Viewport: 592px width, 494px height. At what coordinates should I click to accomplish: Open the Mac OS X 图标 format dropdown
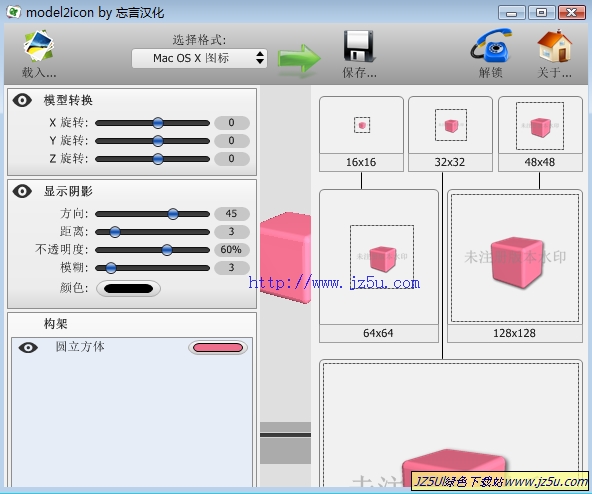coord(199,58)
